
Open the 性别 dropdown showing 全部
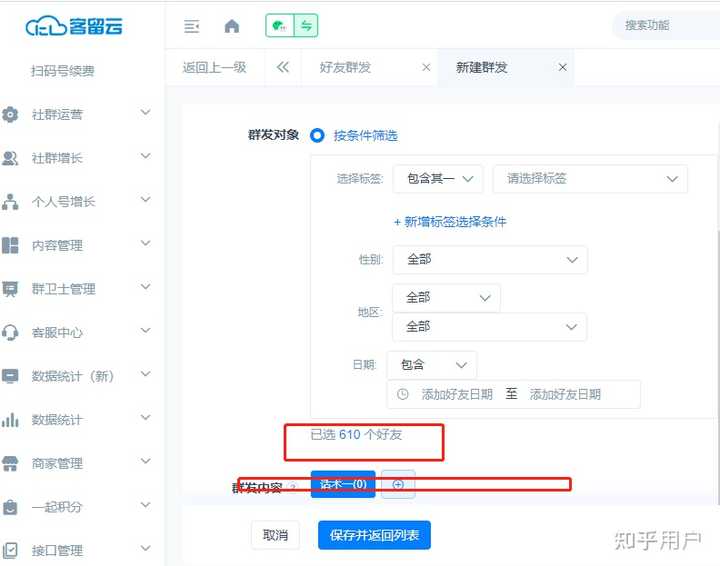[x=490, y=260]
